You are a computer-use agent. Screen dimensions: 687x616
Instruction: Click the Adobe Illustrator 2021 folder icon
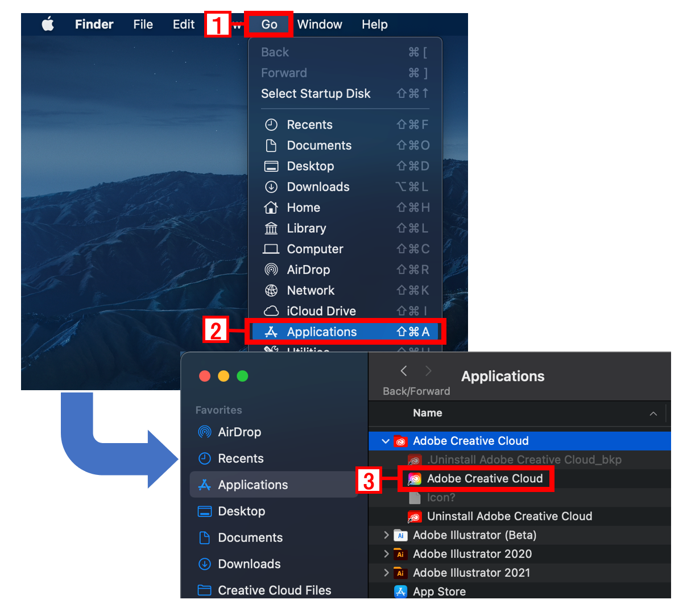click(400, 573)
